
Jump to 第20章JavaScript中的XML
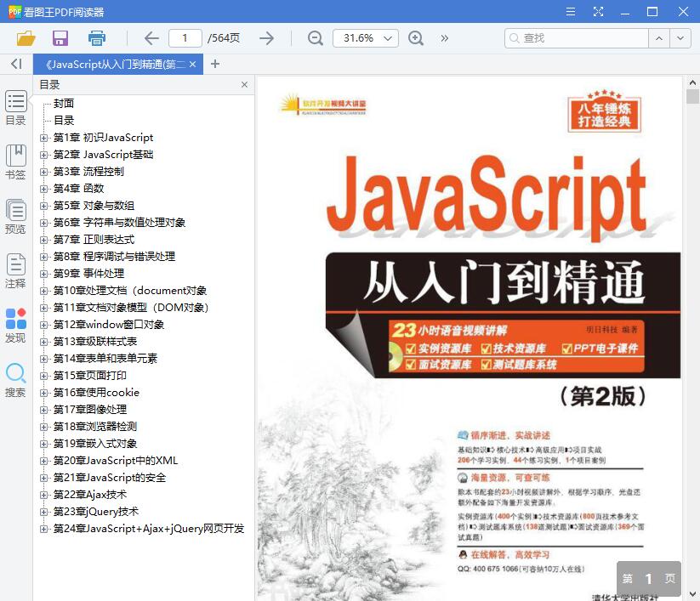[116, 461]
